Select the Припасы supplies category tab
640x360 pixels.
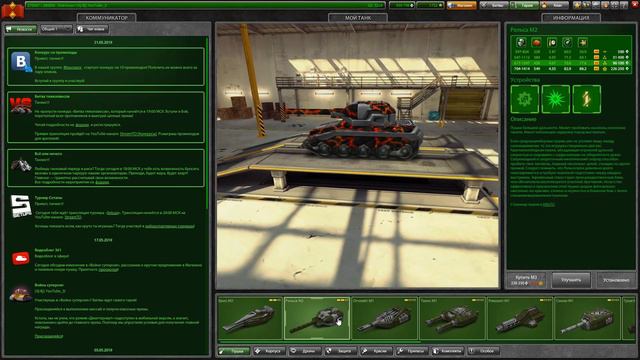pos(412,351)
